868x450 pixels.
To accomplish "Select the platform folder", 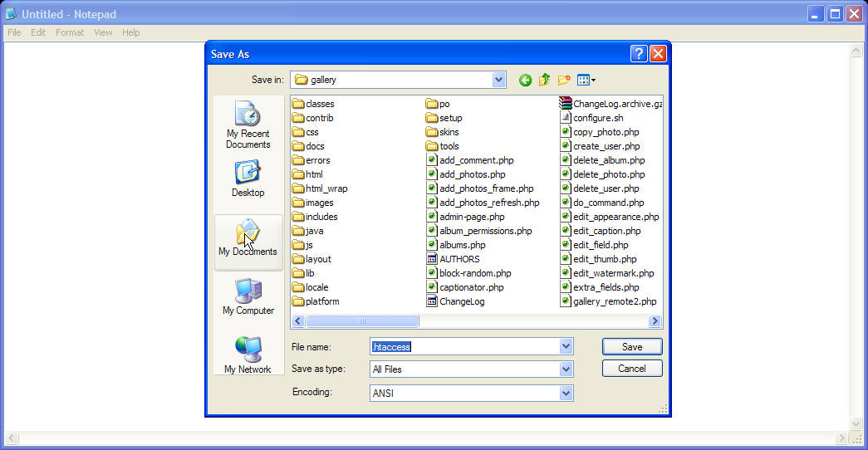I will [x=316, y=301].
